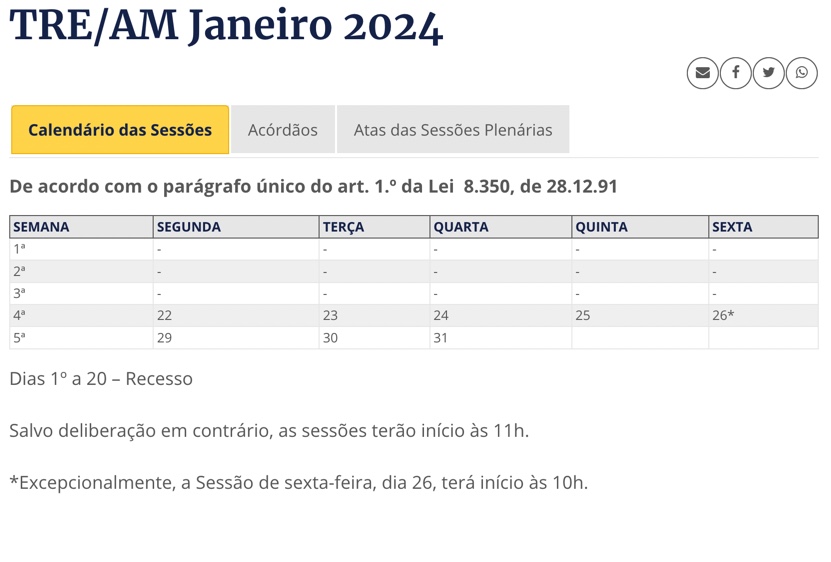The height and width of the screenshot is (562, 831).
Task: Share page via WhatsApp icon
Action: pyautogui.click(x=802, y=73)
